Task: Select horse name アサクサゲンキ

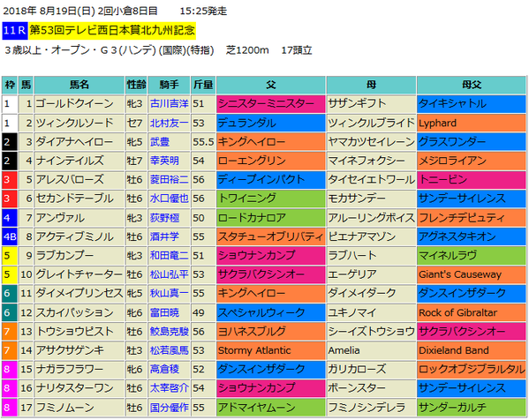Action: pos(70,351)
